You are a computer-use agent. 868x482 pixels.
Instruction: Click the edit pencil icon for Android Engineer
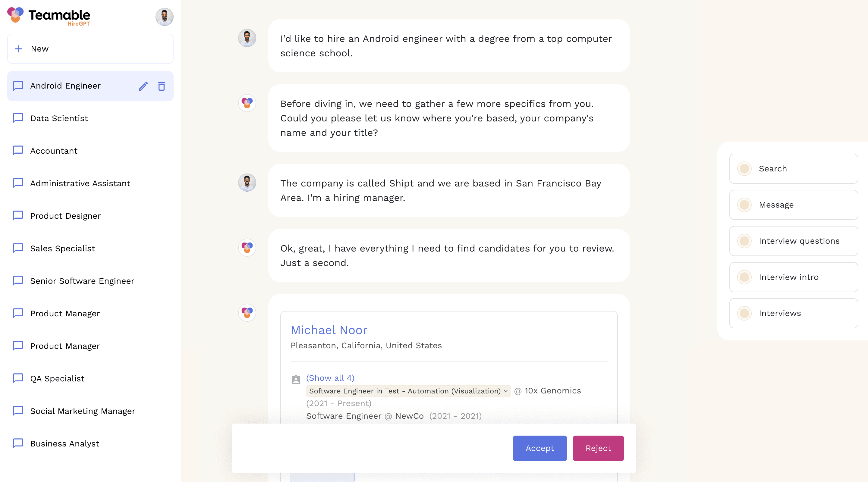[x=143, y=86]
